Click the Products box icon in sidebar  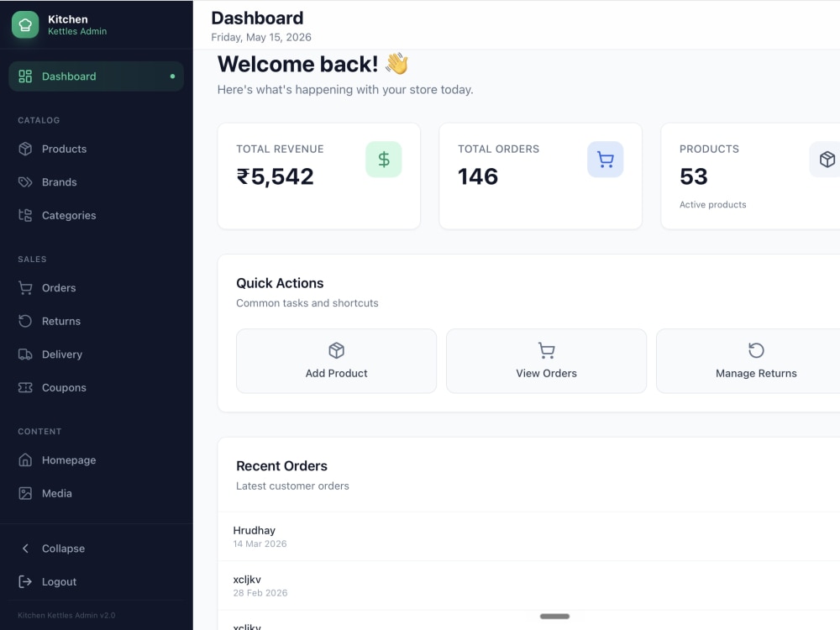[x=25, y=149]
